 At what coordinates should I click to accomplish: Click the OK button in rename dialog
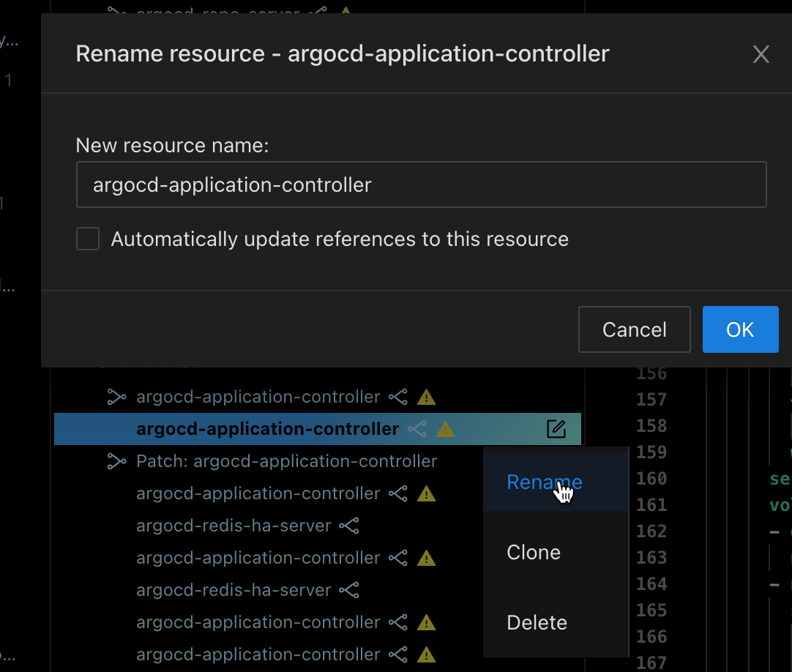click(x=740, y=329)
